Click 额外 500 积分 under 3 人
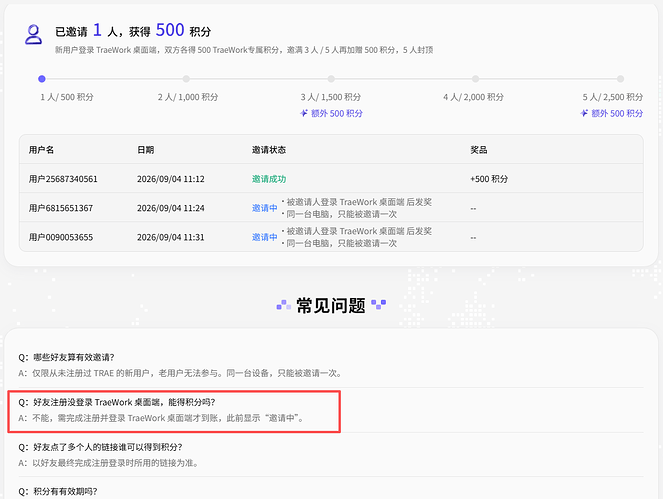The image size is (663, 499). pyautogui.click(x=337, y=113)
